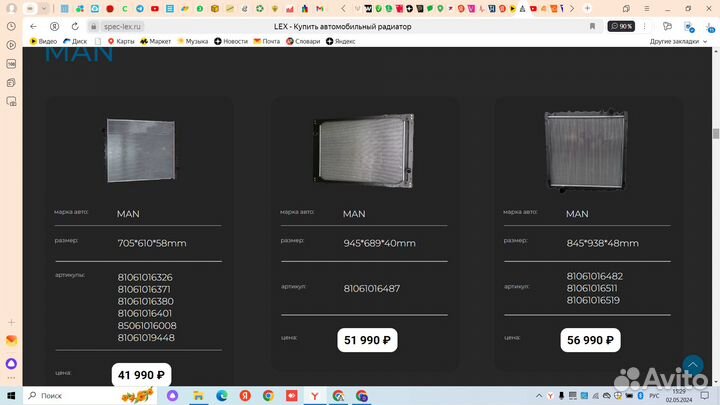Open the Яндекс bookmark
Screen dimensions: 720x405
(x=340, y=41)
